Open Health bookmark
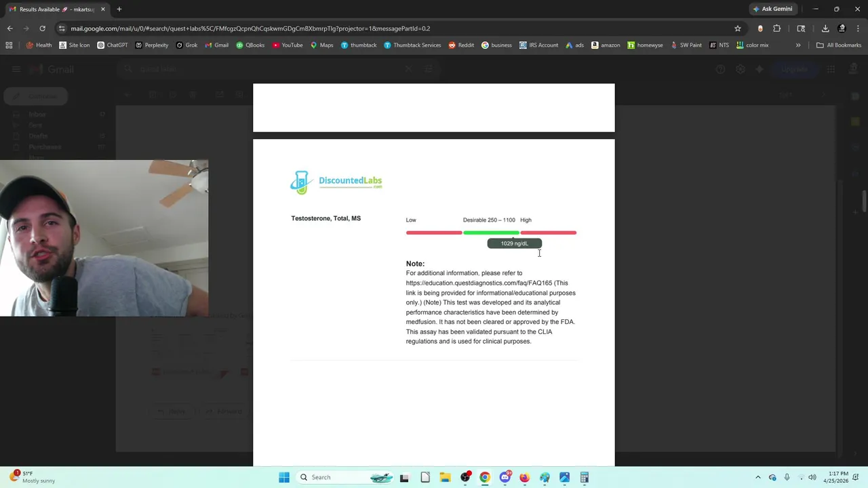The width and height of the screenshot is (868, 488). 39,45
